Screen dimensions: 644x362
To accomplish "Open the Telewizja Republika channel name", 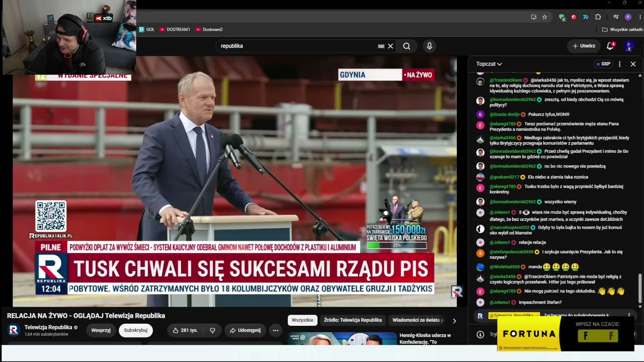I will tap(48, 327).
